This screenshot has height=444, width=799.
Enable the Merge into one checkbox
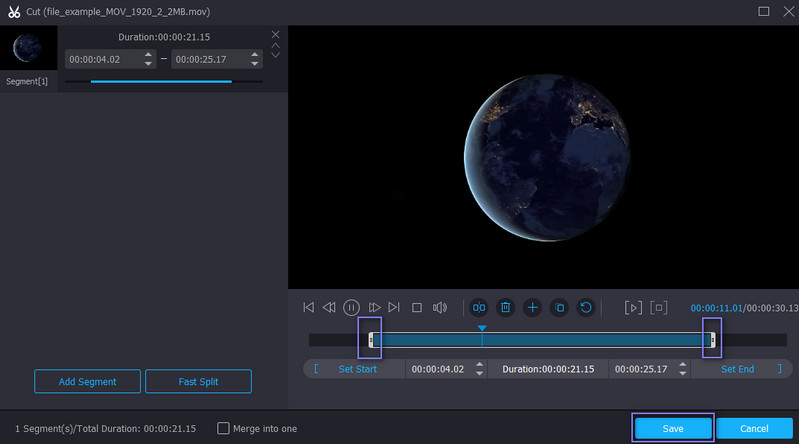(x=224, y=428)
